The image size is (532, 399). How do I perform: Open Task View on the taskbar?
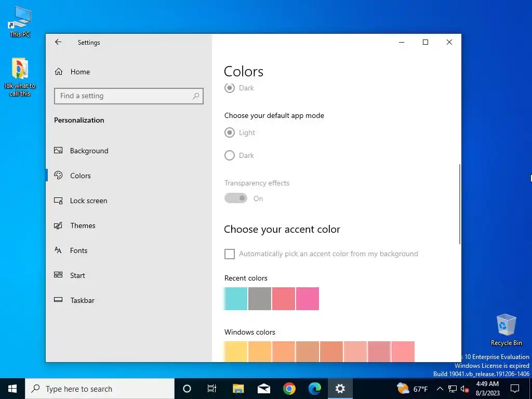pos(212,389)
